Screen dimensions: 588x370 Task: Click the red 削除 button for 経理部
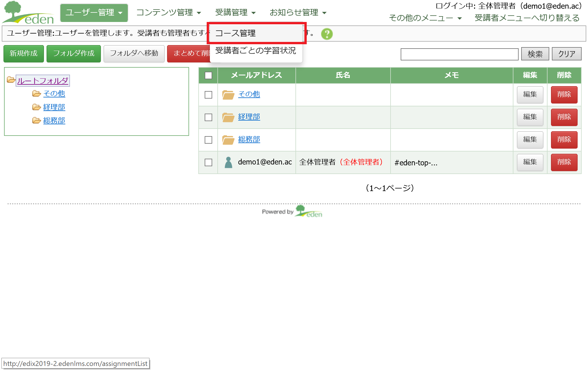pyautogui.click(x=564, y=117)
